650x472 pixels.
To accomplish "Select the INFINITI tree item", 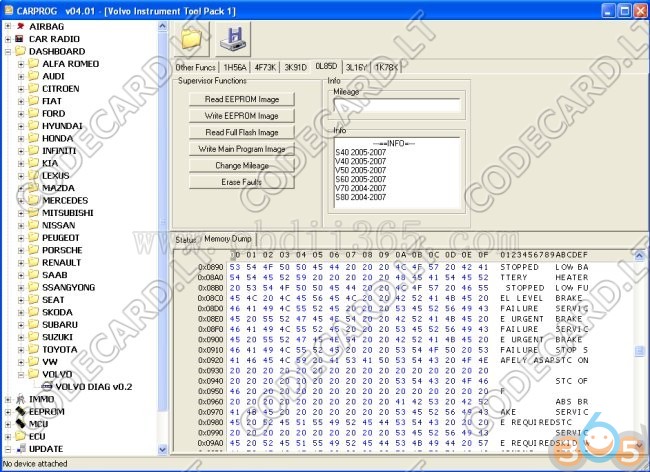I will (x=59, y=151).
